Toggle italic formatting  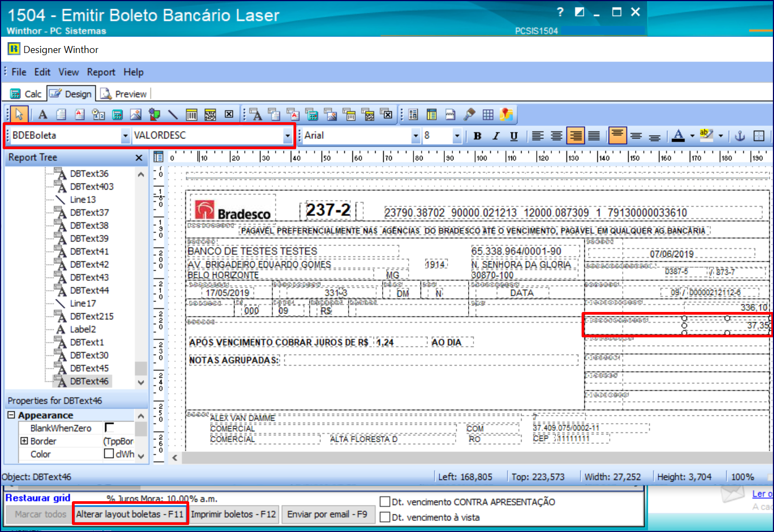[x=496, y=136]
